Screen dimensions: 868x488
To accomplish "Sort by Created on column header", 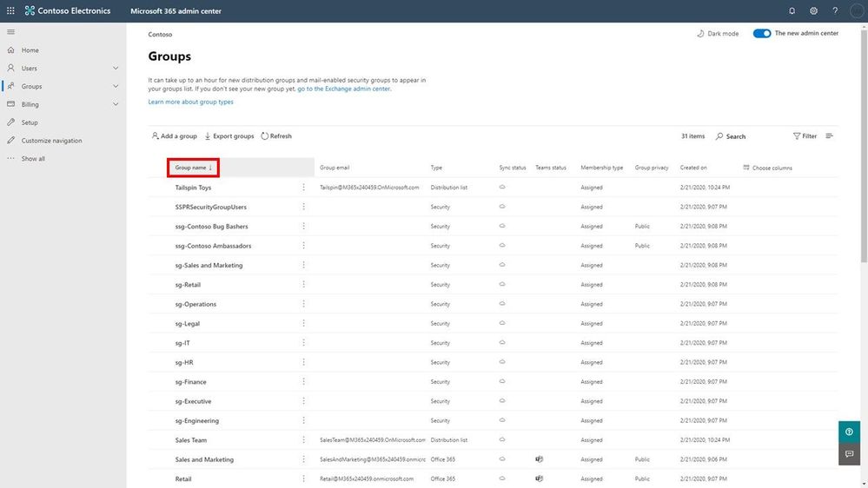I will tap(693, 168).
